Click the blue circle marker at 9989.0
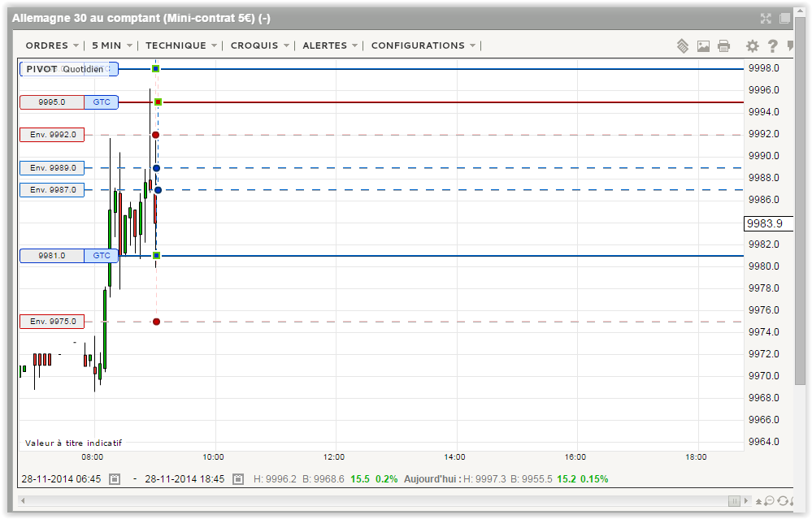The image size is (812, 519). 156,168
